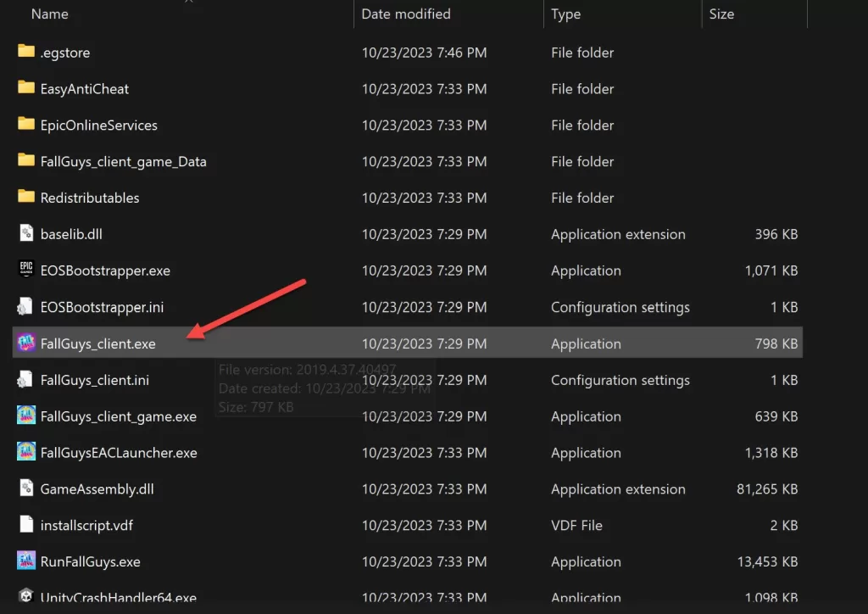This screenshot has height=614, width=868.
Task: Click the Redistributables folder icon
Action: 26,197
